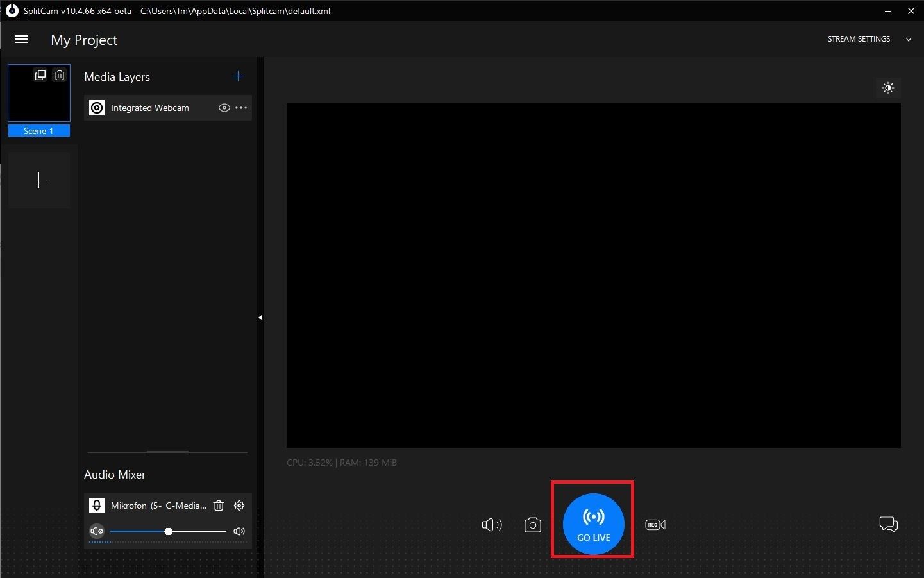
Task: Duplicate Scene 1 with the copy icon
Action: coord(40,75)
